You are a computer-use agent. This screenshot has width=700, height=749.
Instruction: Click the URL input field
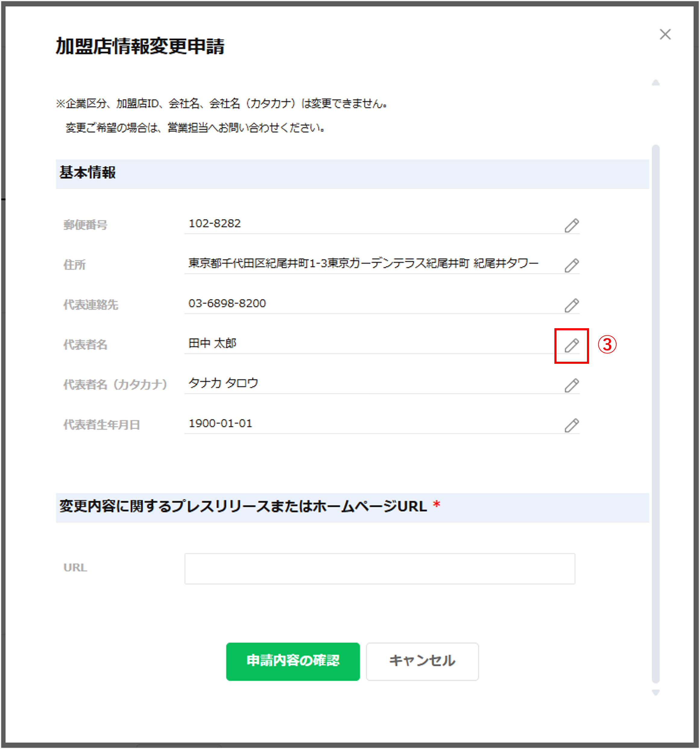[x=380, y=569]
